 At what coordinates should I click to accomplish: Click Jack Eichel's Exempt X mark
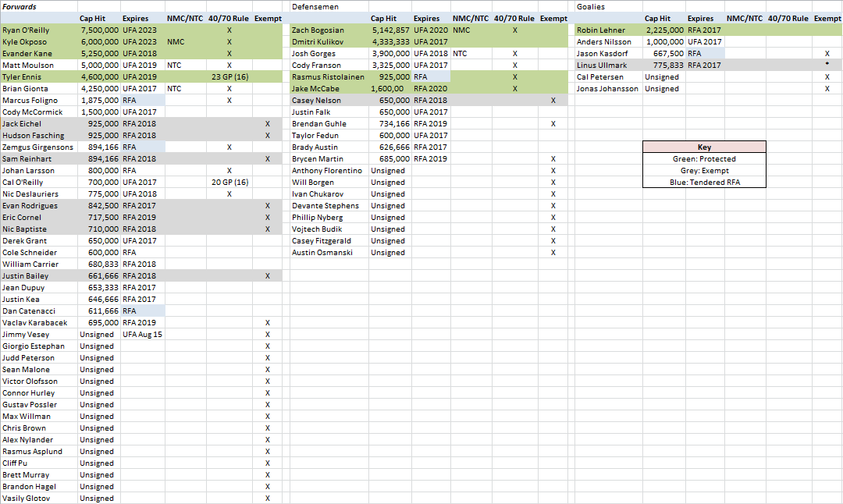tap(267, 124)
